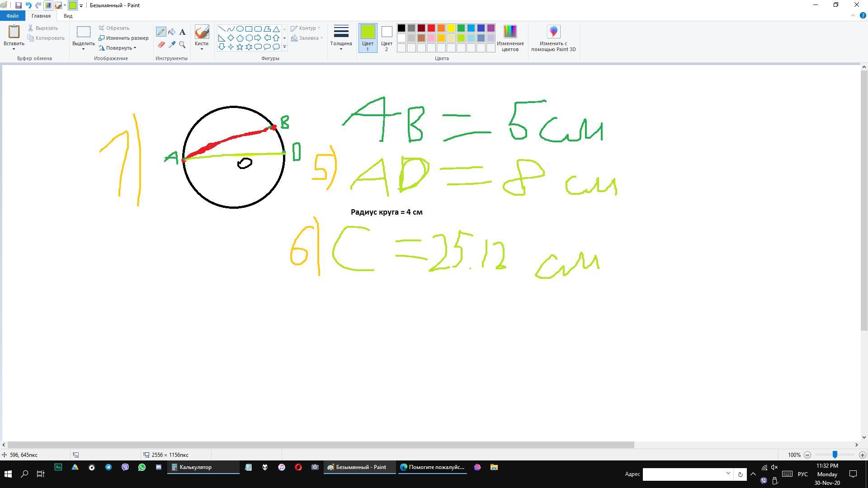Choose the Diamond shape

(x=231, y=38)
